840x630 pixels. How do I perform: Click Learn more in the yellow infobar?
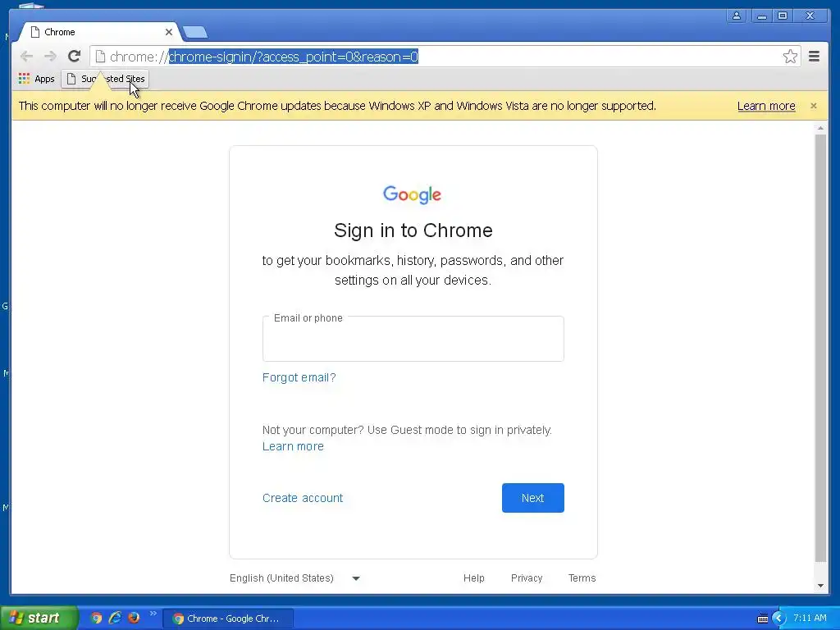[x=766, y=106]
